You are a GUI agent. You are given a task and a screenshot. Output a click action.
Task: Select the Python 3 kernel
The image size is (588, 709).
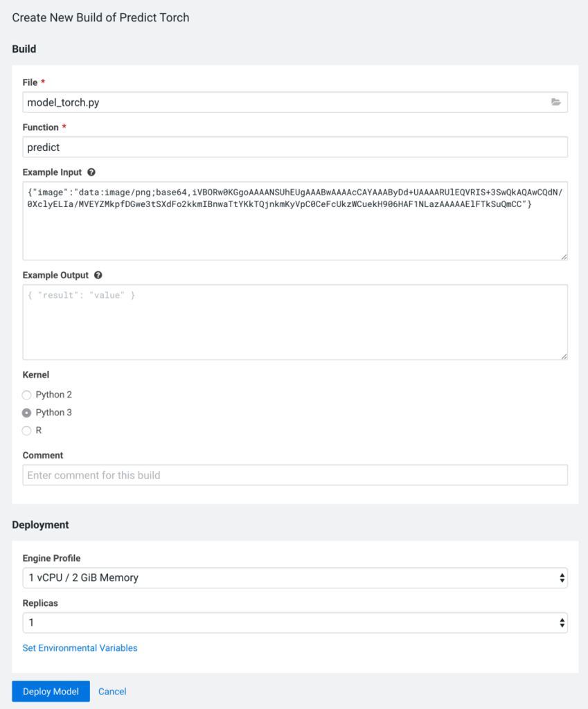tap(26, 412)
